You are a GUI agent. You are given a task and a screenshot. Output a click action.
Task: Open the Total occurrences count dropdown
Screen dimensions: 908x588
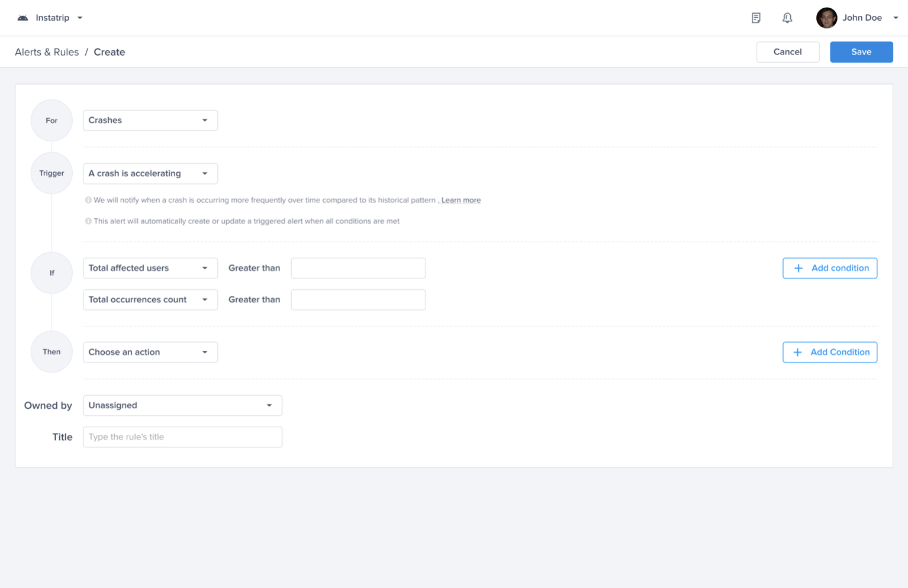click(x=150, y=299)
